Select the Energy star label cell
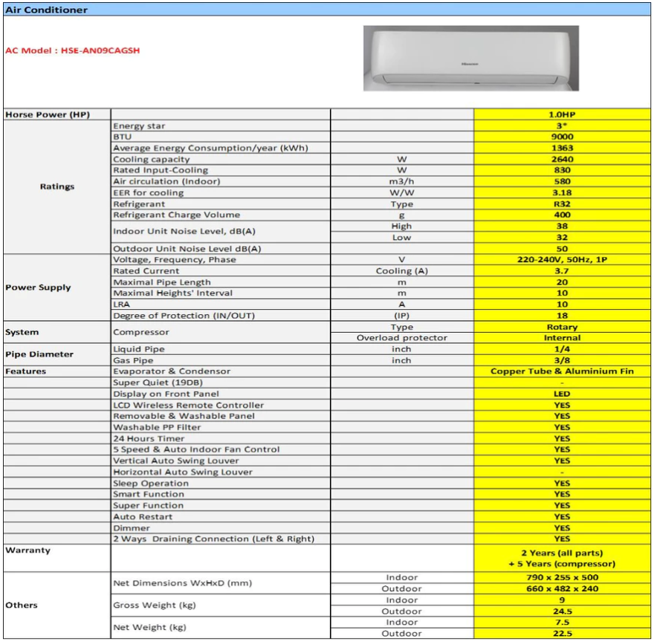This screenshot has height=644, width=654. [x=139, y=126]
